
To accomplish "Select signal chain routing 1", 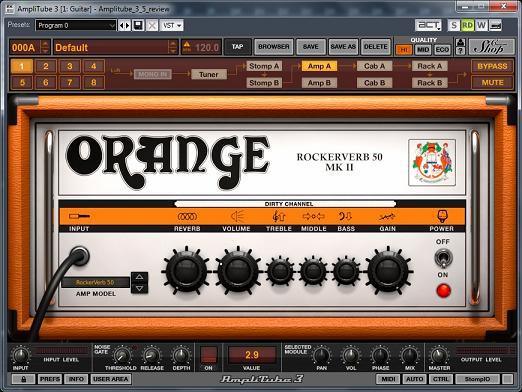I will (x=22, y=66).
